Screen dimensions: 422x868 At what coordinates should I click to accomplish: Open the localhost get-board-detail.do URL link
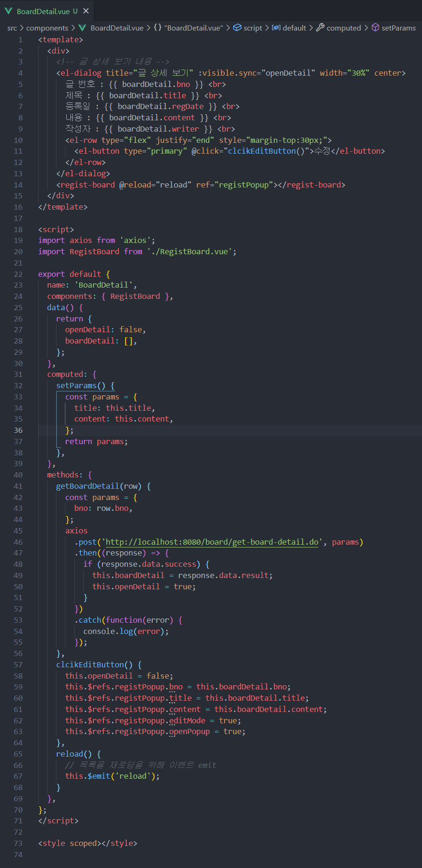[x=212, y=542]
